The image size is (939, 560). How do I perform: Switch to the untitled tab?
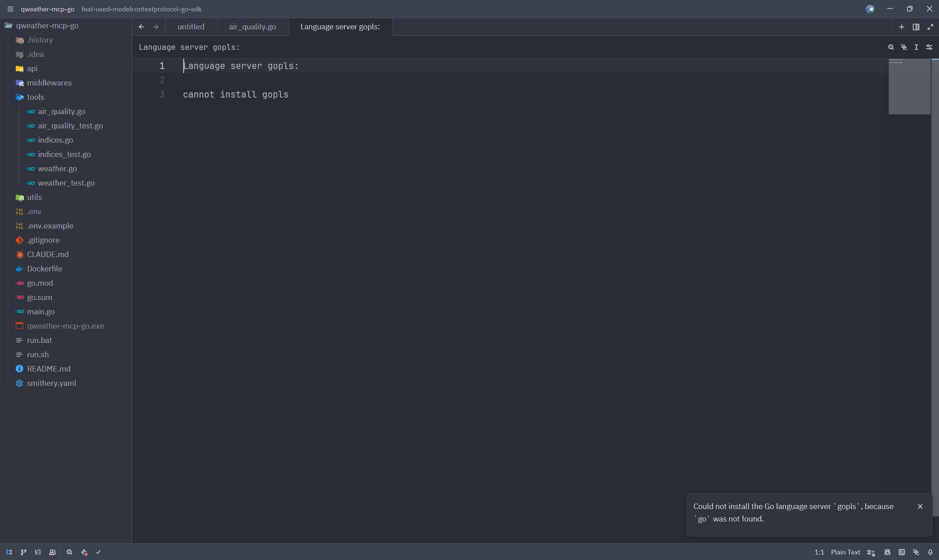tap(191, 27)
